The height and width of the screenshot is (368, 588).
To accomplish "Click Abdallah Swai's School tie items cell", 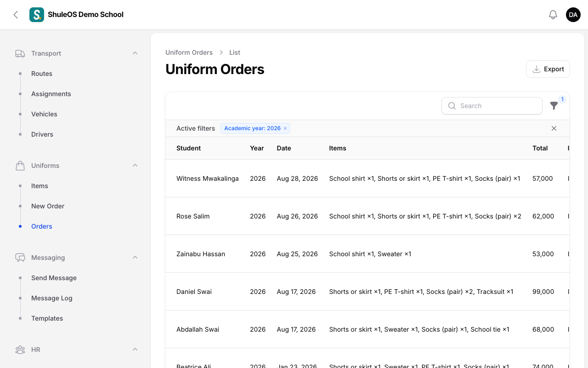I will point(419,329).
